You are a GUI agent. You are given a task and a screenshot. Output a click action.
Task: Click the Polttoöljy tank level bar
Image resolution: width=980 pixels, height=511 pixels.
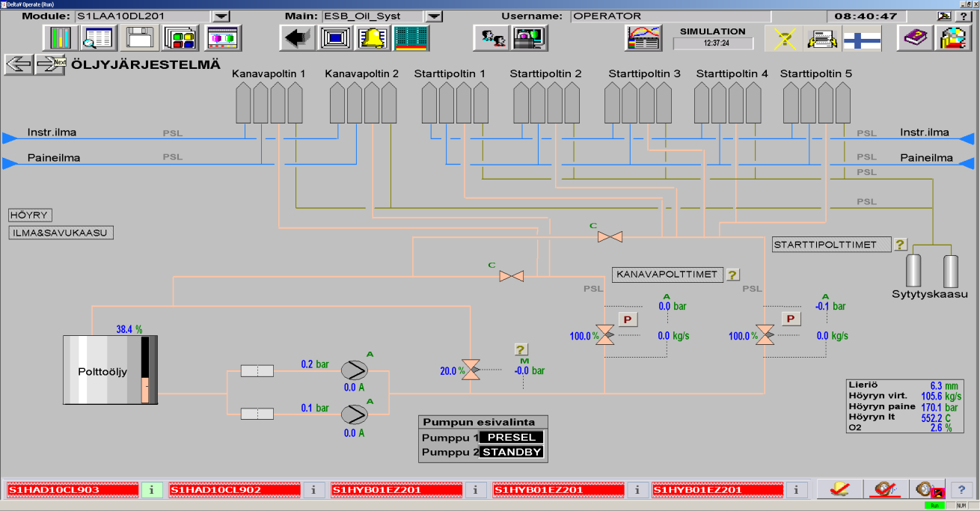pos(146,370)
